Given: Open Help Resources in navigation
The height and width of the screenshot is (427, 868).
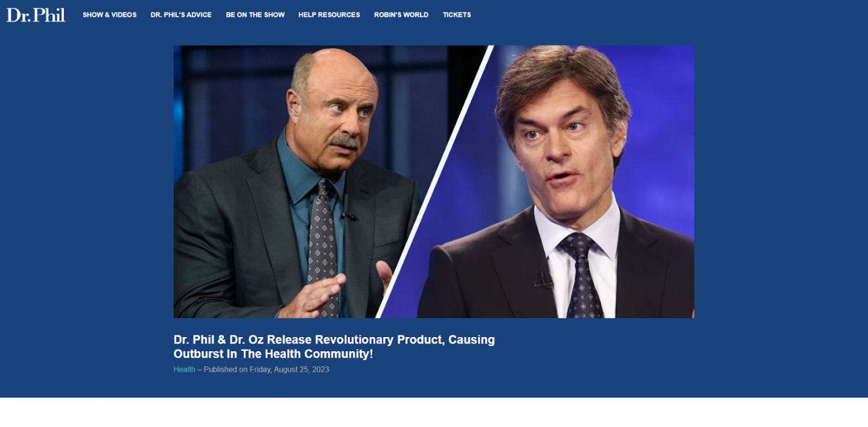Looking at the screenshot, I should point(329,15).
